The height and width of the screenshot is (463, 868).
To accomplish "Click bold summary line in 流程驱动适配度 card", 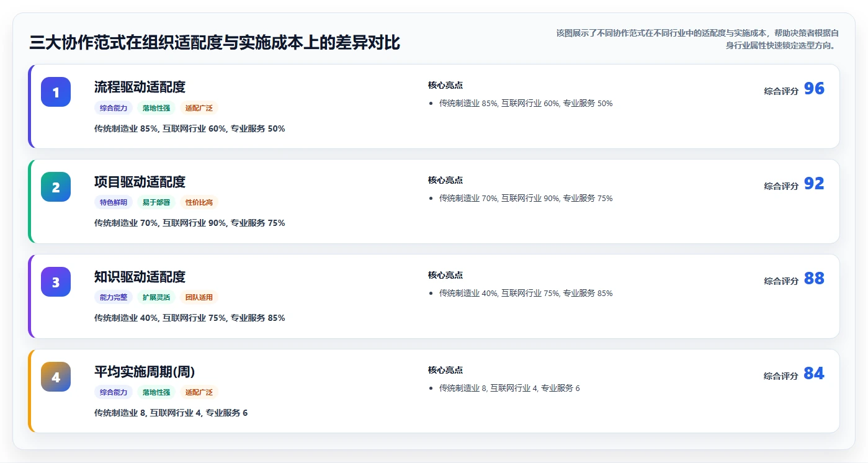I will (190, 128).
